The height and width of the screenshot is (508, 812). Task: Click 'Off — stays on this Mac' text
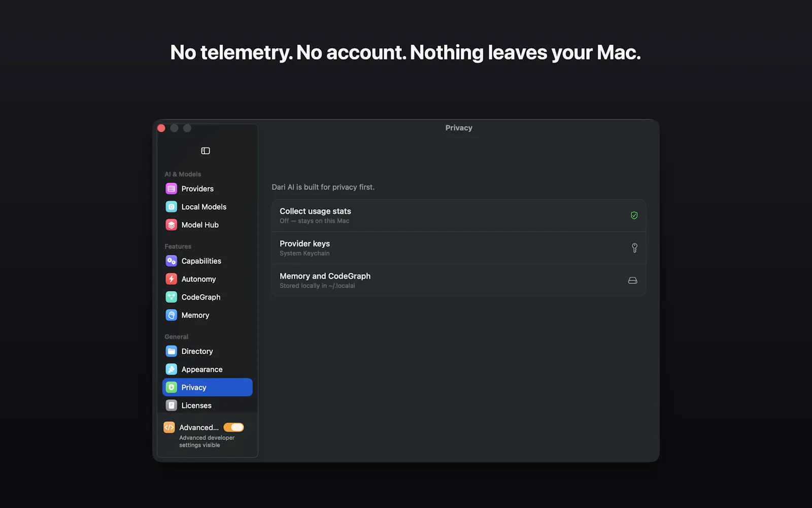pos(314,221)
